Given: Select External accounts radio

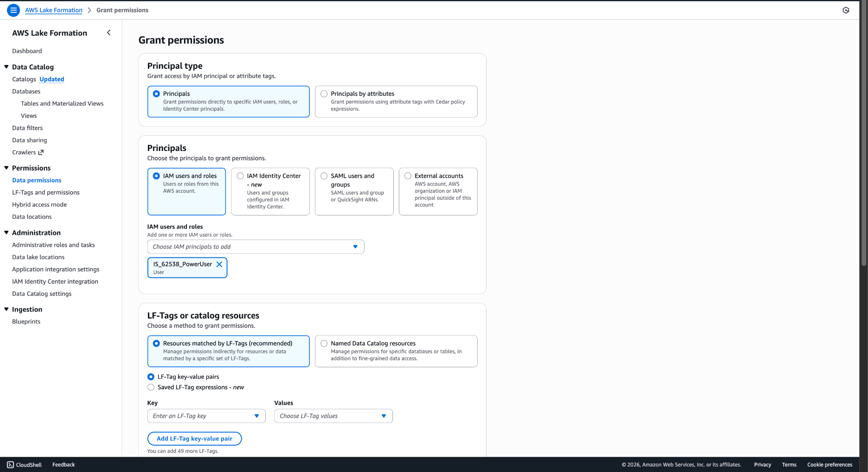Looking at the screenshot, I should [x=408, y=176].
